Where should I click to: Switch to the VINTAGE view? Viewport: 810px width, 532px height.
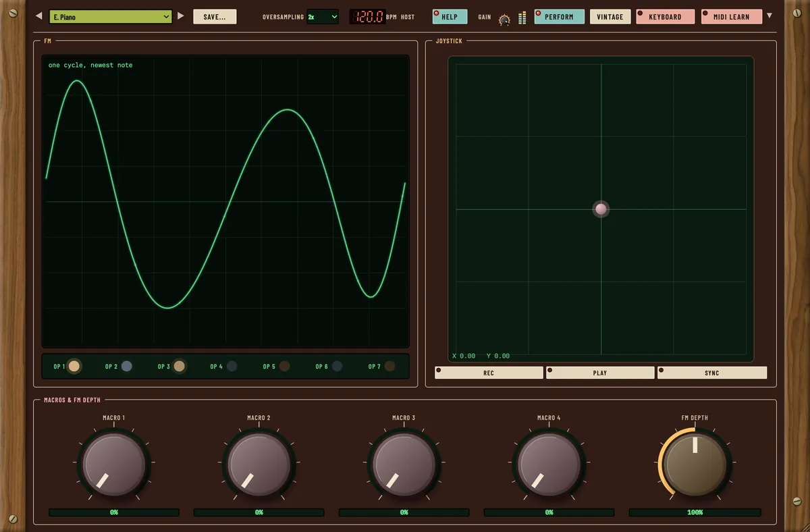tap(610, 17)
